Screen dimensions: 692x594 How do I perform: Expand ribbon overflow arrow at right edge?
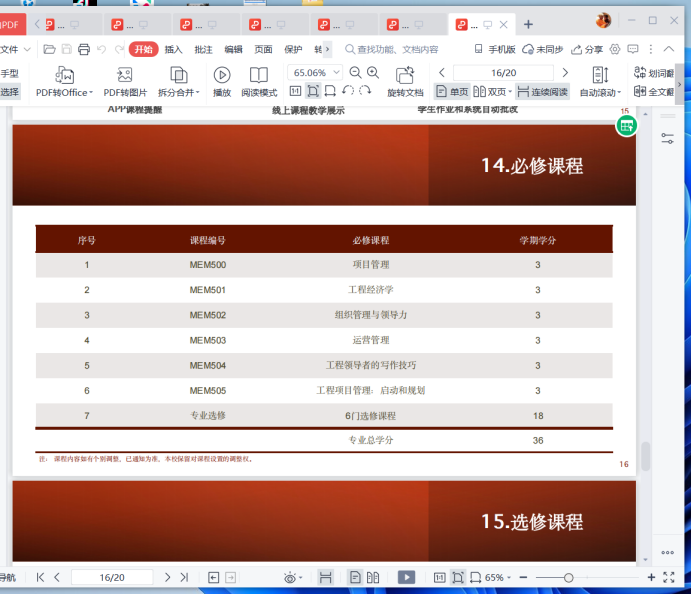679,84
